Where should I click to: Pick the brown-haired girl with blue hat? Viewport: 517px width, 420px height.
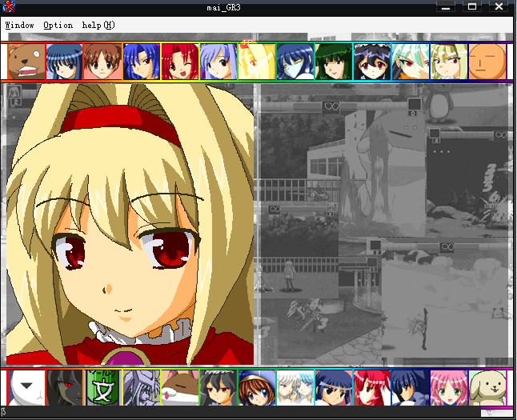point(257,388)
